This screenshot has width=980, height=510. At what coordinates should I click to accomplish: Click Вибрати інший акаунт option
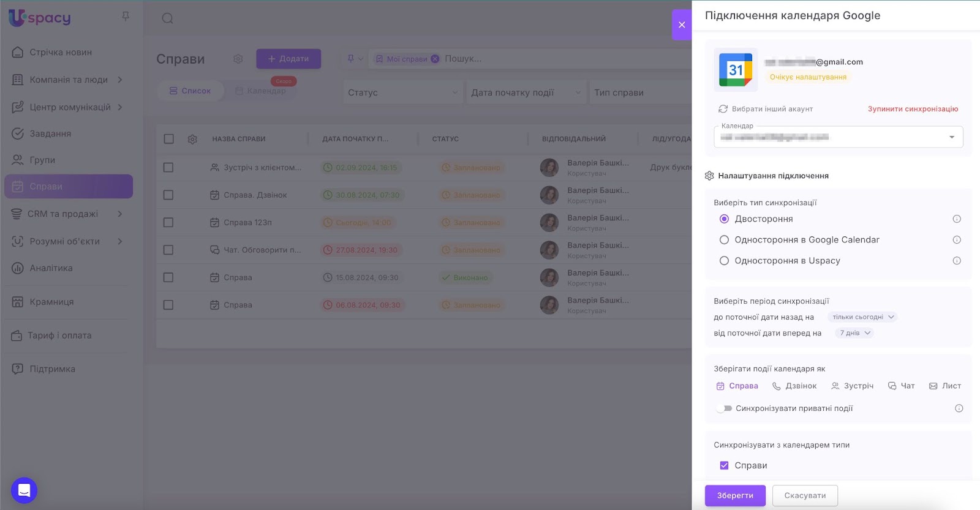766,109
